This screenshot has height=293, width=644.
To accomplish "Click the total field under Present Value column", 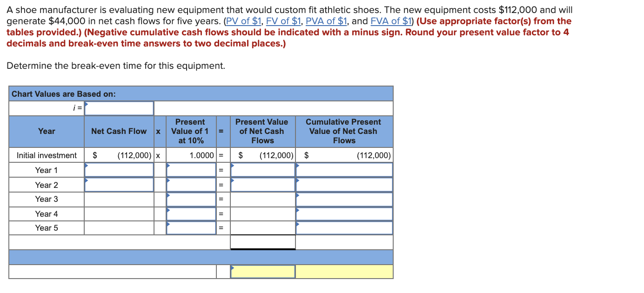I will [262, 241].
